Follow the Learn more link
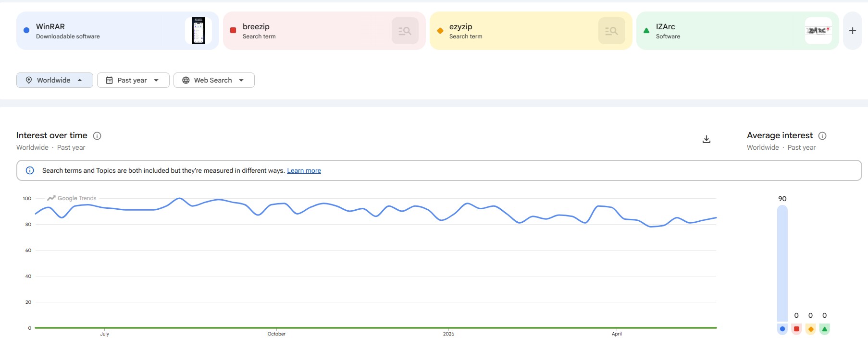This screenshot has width=868, height=348. 304,170
